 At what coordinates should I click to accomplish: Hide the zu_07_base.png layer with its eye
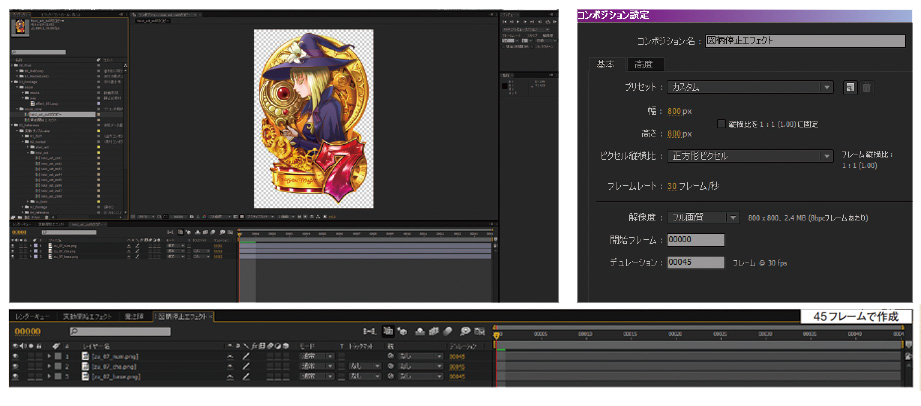tap(15, 376)
